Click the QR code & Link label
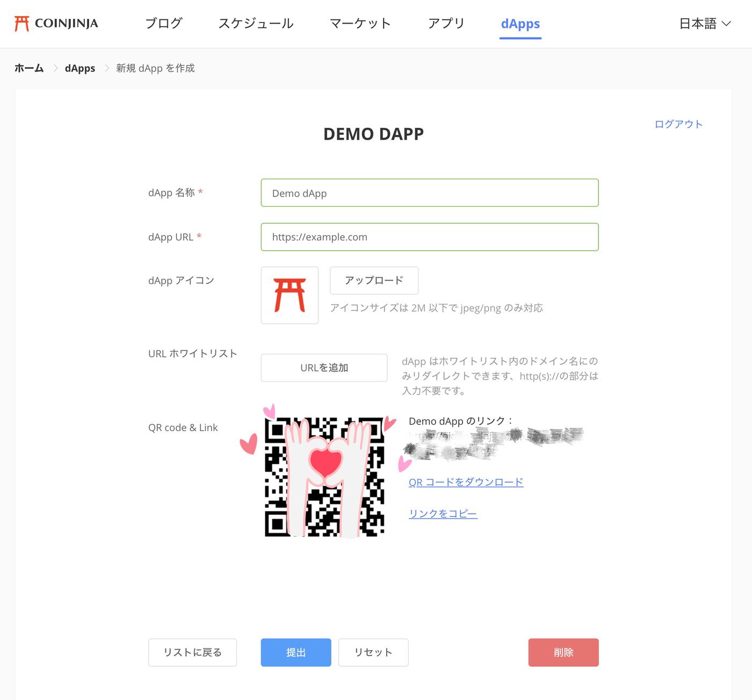 (x=183, y=427)
